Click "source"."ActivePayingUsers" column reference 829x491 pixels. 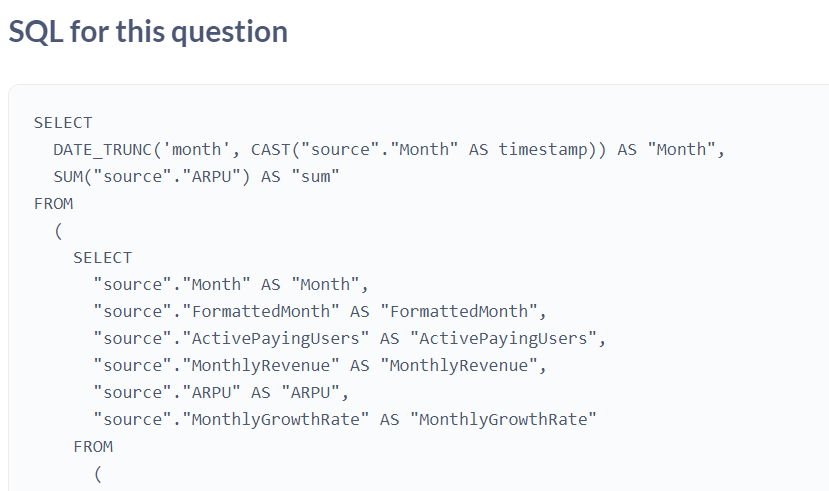(x=231, y=338)
